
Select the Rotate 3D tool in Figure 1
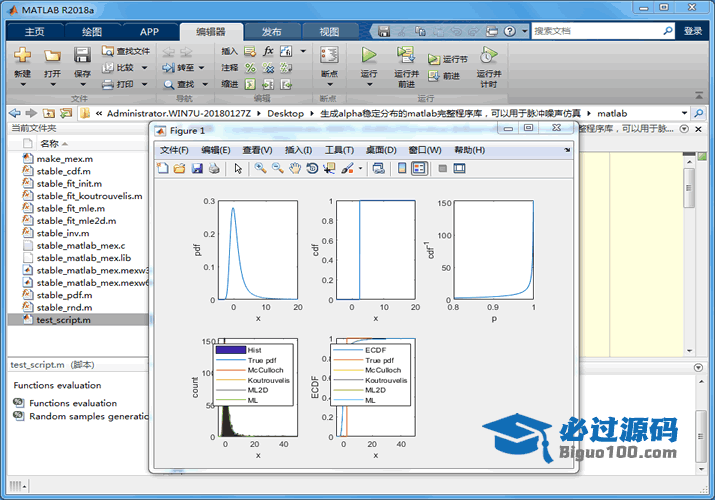pyautogui.click(x=312, y=168)
